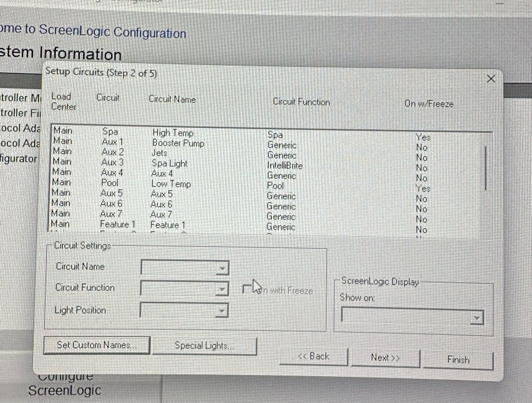Click the Set Custom Names button
This screenshot has width=532, height=403.
pos(97,345)
